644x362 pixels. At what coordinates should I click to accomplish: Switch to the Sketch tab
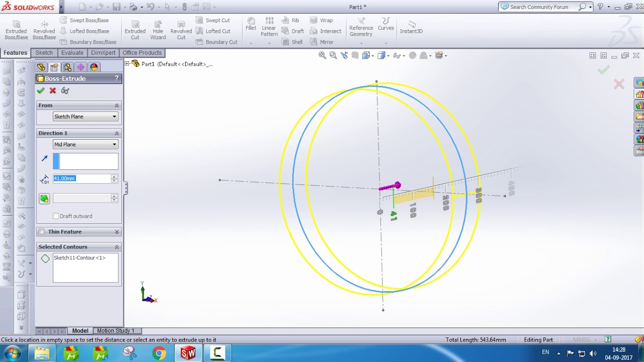(44, 53)
